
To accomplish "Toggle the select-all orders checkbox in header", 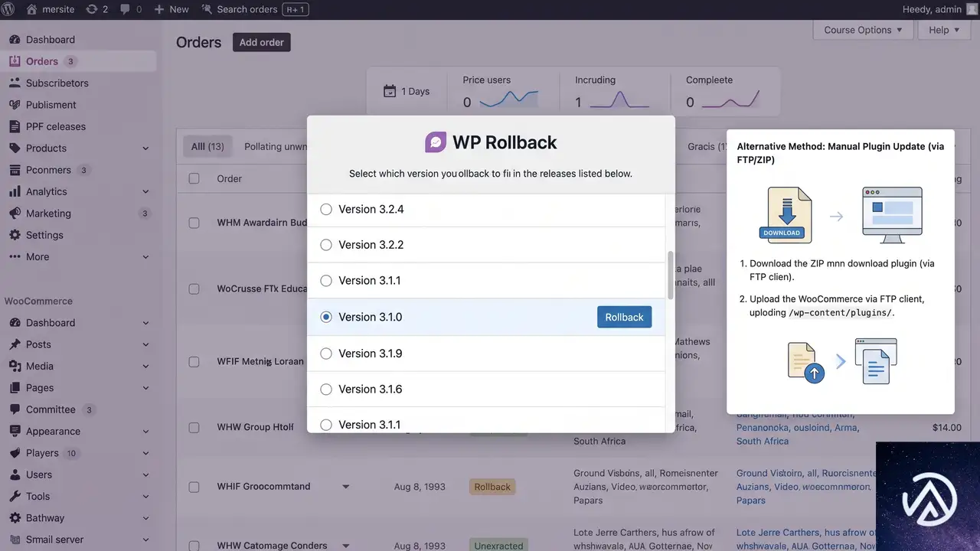I will click(x=194, y=178).
